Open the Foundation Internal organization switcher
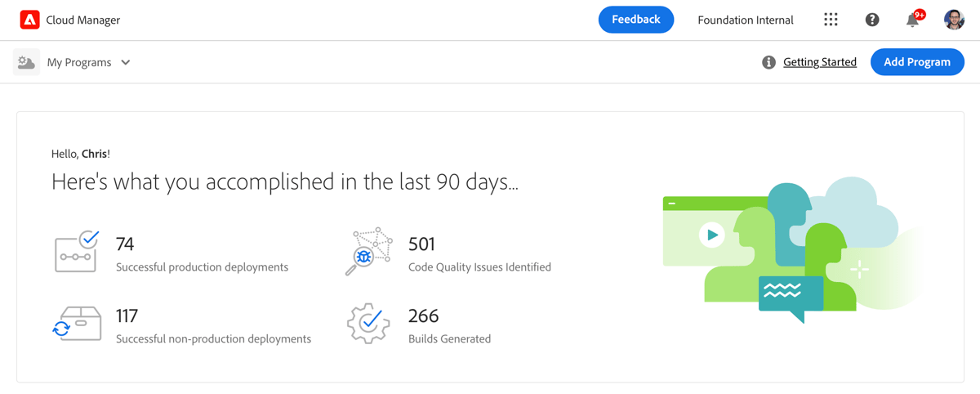980x394 pixels. click(x=745, y=20)
